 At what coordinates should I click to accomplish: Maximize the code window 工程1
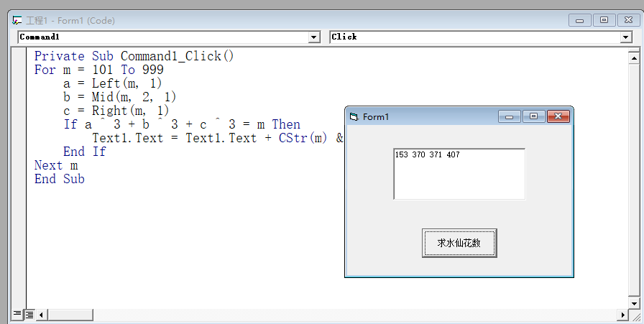[x=604, y=20]
